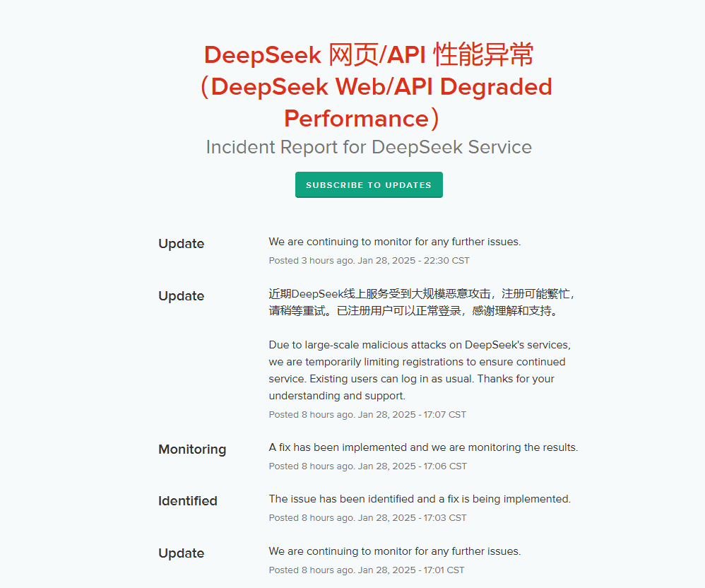Click the Update label for the 22:30 CST post

[182, 243]
